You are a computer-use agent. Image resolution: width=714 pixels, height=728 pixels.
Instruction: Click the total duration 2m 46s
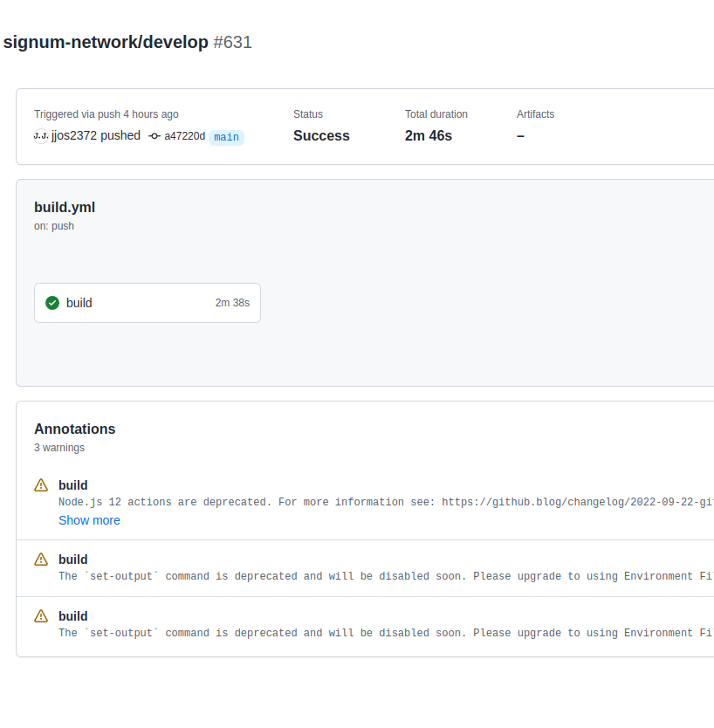pyautogui.click(x=428, y=135)
